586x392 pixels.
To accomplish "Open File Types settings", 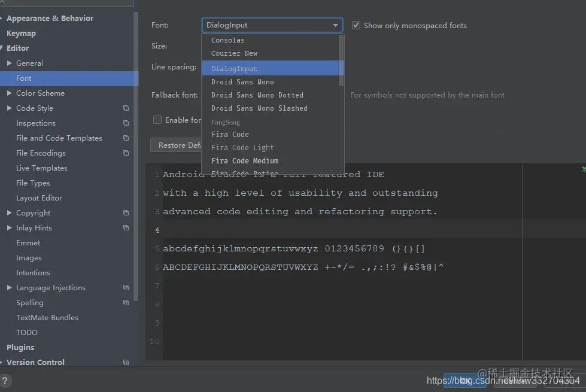I will (33, 183).
